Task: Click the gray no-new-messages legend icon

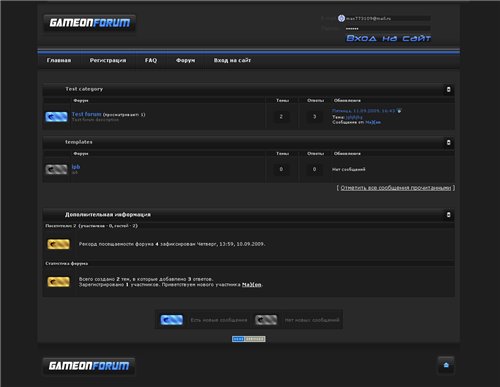Action: [x=266, y=320]
